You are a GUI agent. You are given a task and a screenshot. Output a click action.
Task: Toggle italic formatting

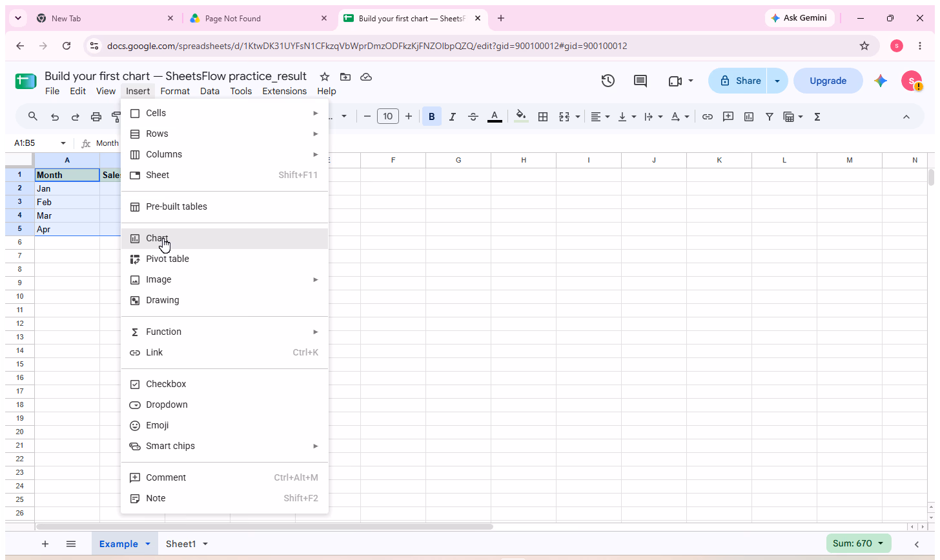453,117
